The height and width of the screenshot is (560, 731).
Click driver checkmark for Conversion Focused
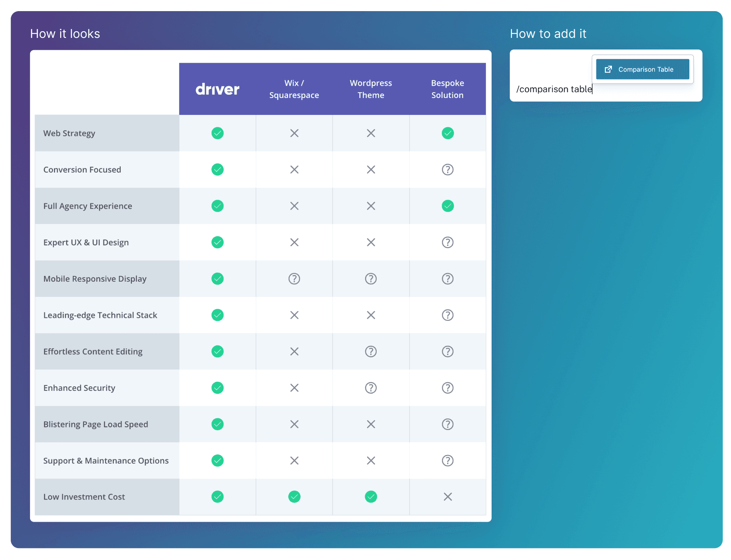218,169
